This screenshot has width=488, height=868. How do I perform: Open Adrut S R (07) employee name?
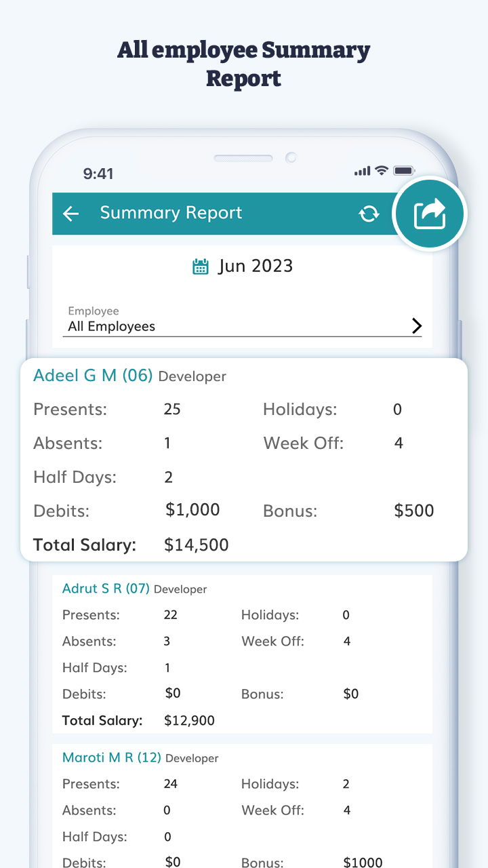pyautogui.click(x=106, y=589)
